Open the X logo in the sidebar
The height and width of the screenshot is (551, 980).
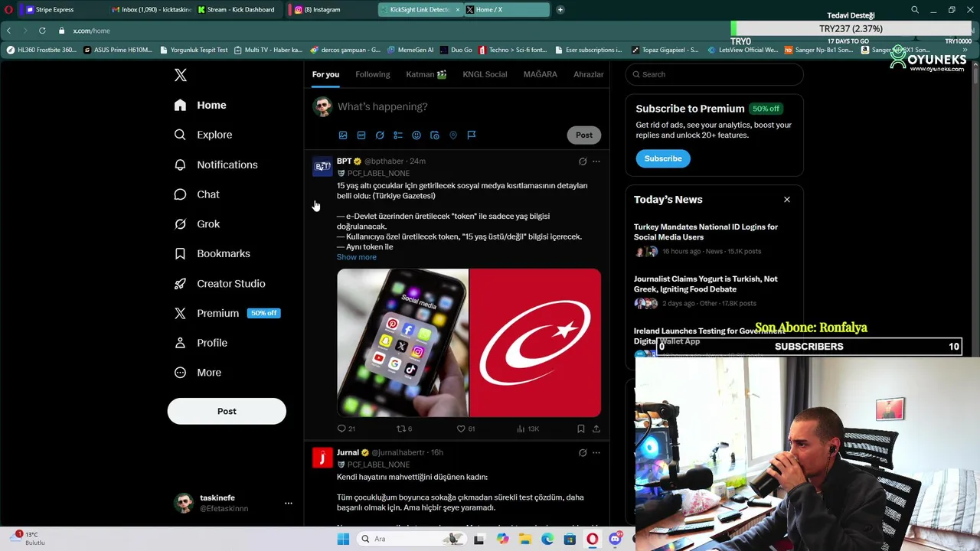(181, 75)
